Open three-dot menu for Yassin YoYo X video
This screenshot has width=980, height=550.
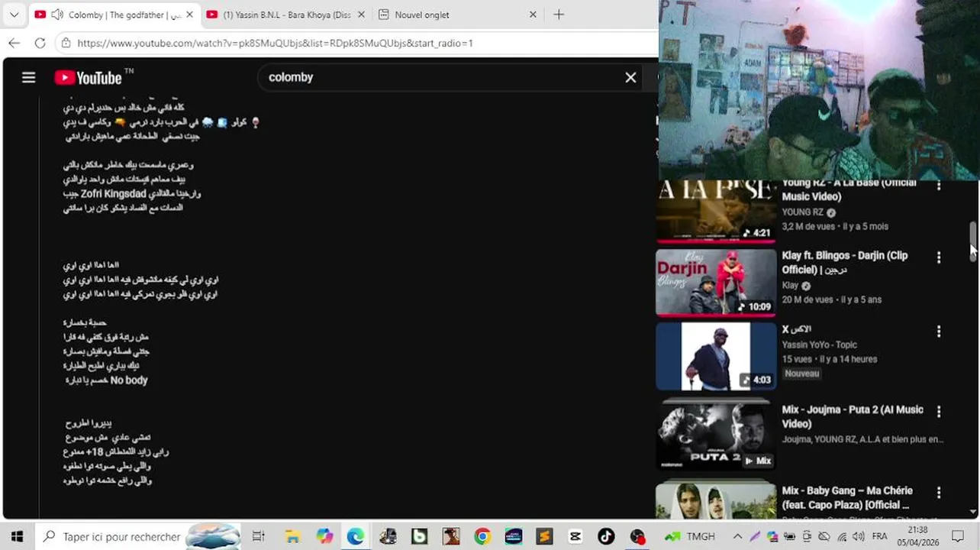[939, 332]
